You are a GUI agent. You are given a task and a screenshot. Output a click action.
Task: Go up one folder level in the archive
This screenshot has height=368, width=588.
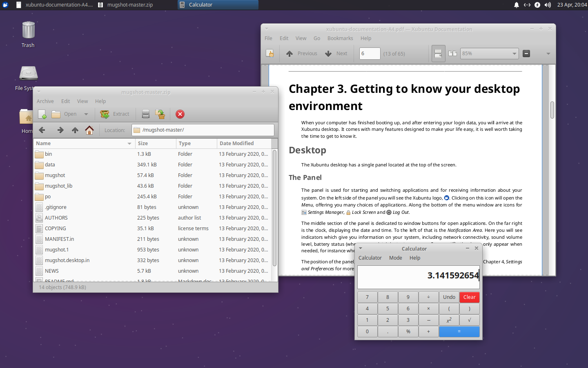coord(75,130)
